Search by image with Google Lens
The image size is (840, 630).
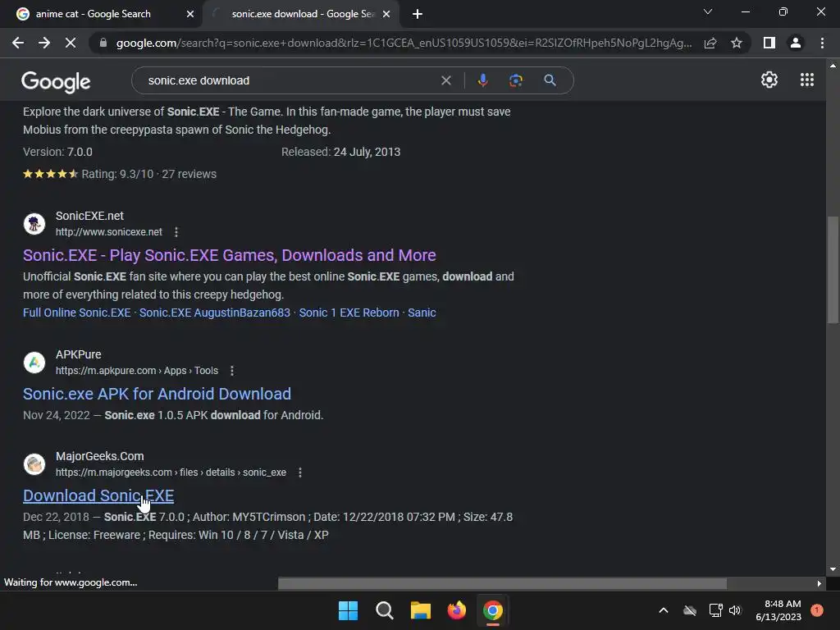pos(516,80)
